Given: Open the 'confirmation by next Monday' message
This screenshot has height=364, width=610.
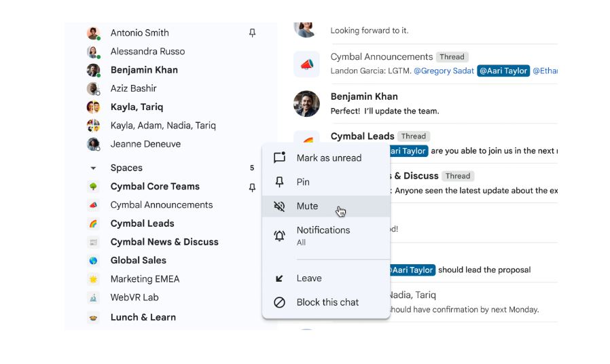Looking at the screenshot, I should tap(465, 310).
